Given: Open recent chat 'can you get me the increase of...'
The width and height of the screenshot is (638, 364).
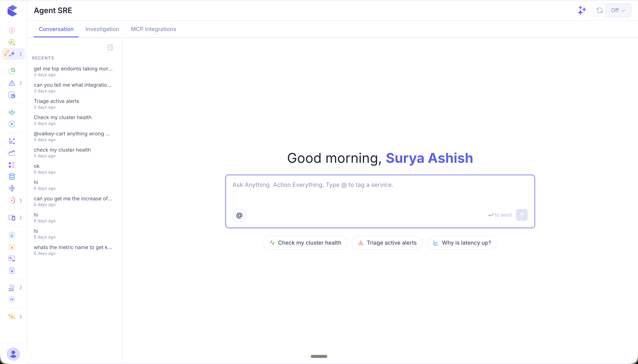Looking at the screenshot, I should coord(73,201).
